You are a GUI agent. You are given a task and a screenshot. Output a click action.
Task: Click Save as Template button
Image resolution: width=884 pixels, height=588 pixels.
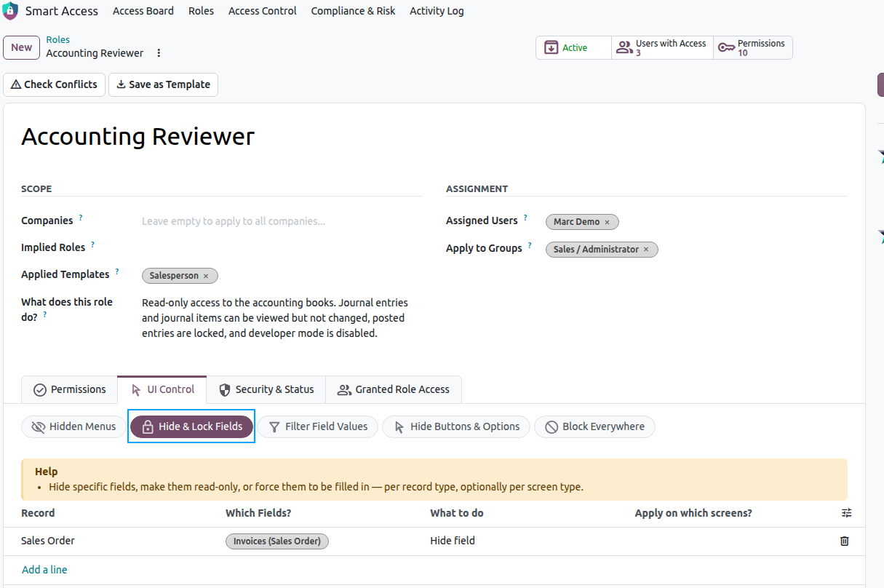(164, 84)
